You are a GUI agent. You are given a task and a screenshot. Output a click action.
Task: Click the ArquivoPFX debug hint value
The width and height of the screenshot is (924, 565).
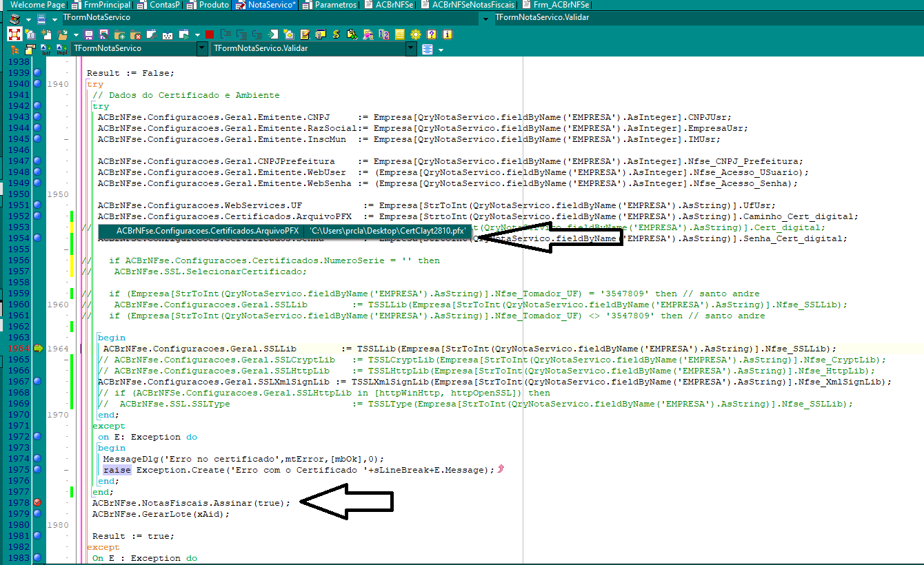coord(388,231)
